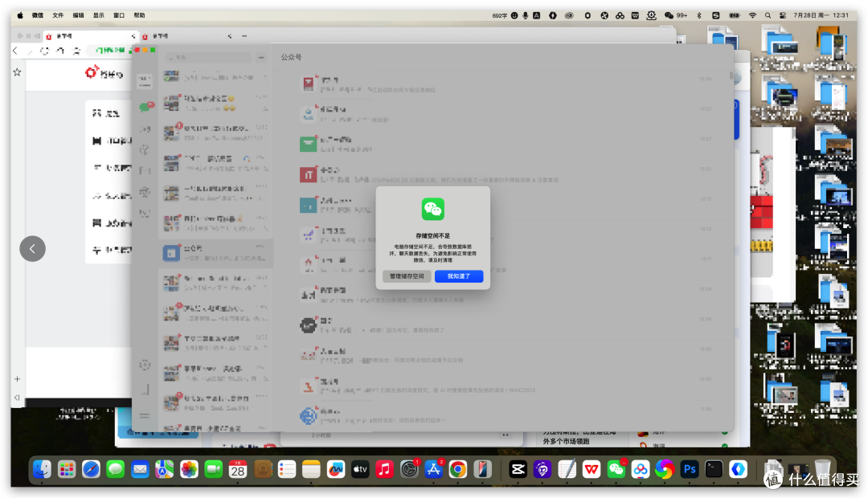Screen dimensions: 868x498
Task: Open the Apple menu
Action: 20,15
